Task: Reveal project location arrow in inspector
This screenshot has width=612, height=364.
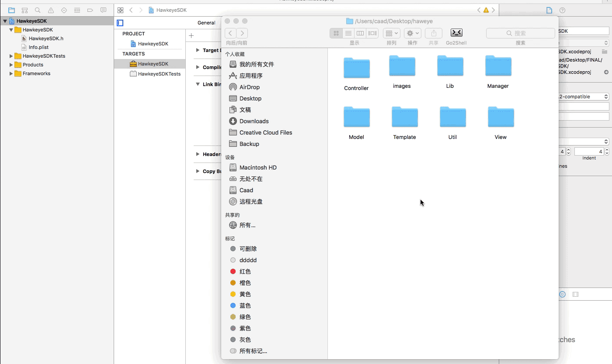Action: click(x=606, y=72)
